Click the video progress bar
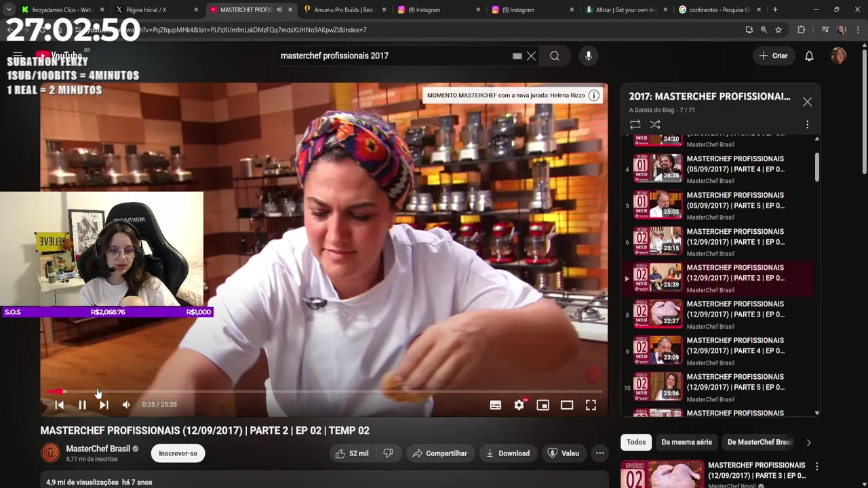 pos(324,392)
